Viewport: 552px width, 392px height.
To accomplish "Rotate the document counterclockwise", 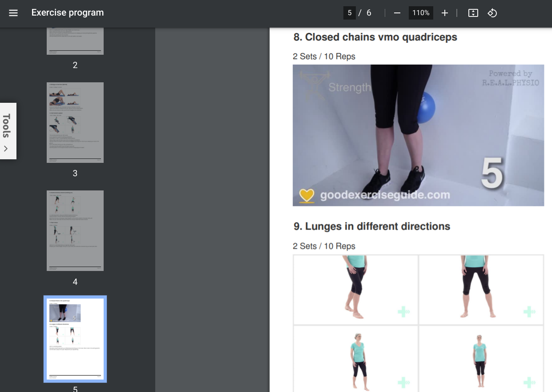I will 492,13.
